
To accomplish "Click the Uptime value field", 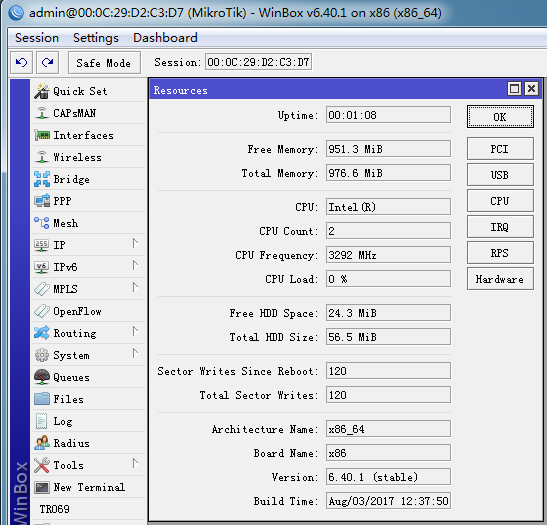I will [388, 115].
